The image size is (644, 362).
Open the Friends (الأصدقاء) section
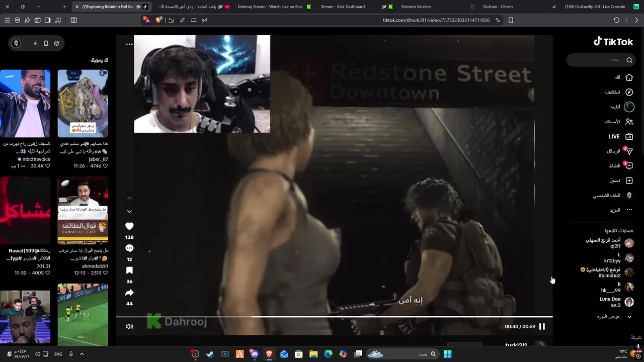[x=619, y=122]
